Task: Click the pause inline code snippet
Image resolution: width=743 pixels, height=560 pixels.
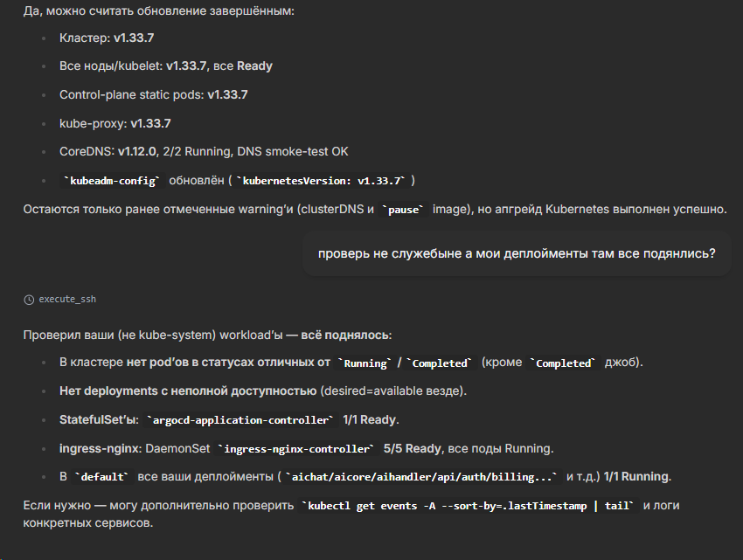Action: 403,210
